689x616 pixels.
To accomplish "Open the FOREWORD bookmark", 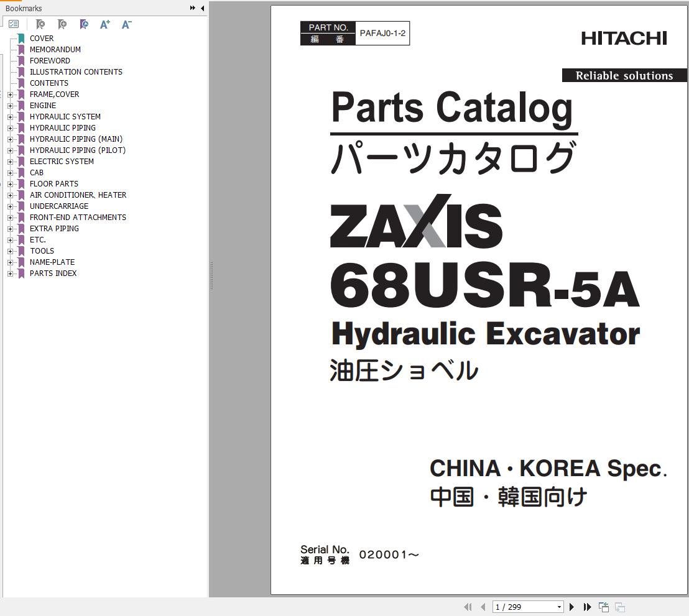I will [x=50, y=61].
